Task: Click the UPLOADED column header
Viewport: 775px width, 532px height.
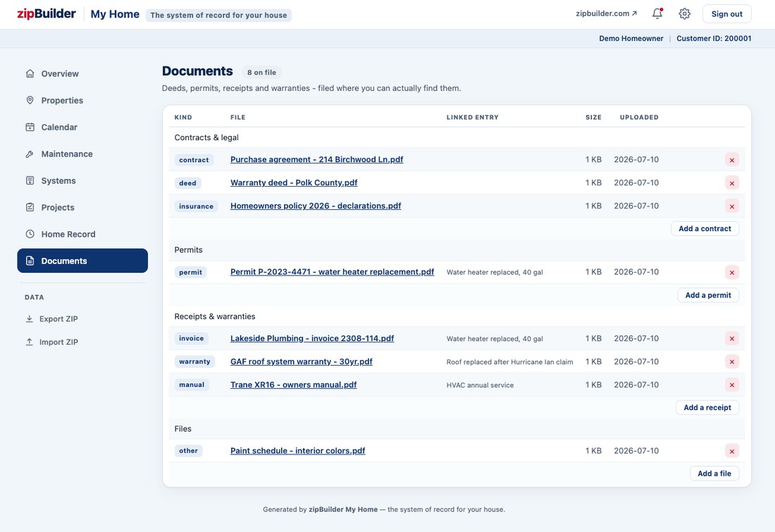Action: pyautogui.click(x=639, y=117)
